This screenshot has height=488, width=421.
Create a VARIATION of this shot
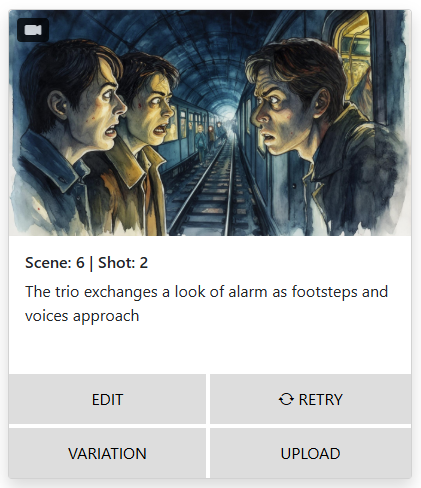107,453
